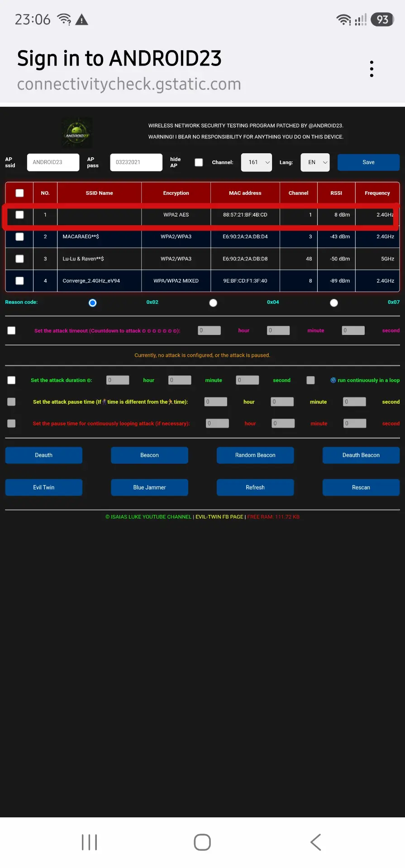Focus the attack duration hour field

coord(118,380)
